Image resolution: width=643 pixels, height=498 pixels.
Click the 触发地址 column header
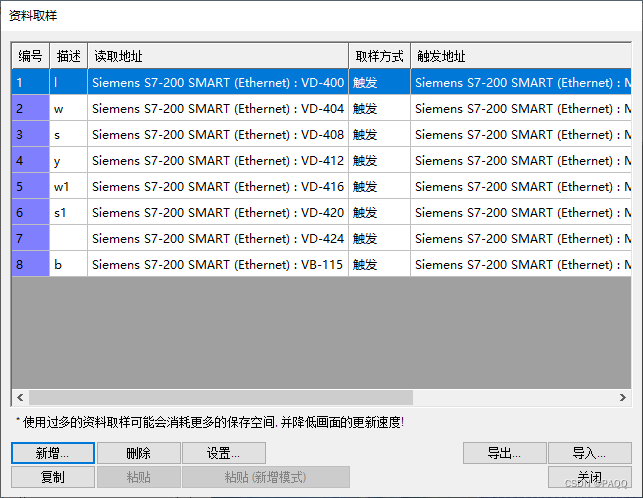(521, 56)
